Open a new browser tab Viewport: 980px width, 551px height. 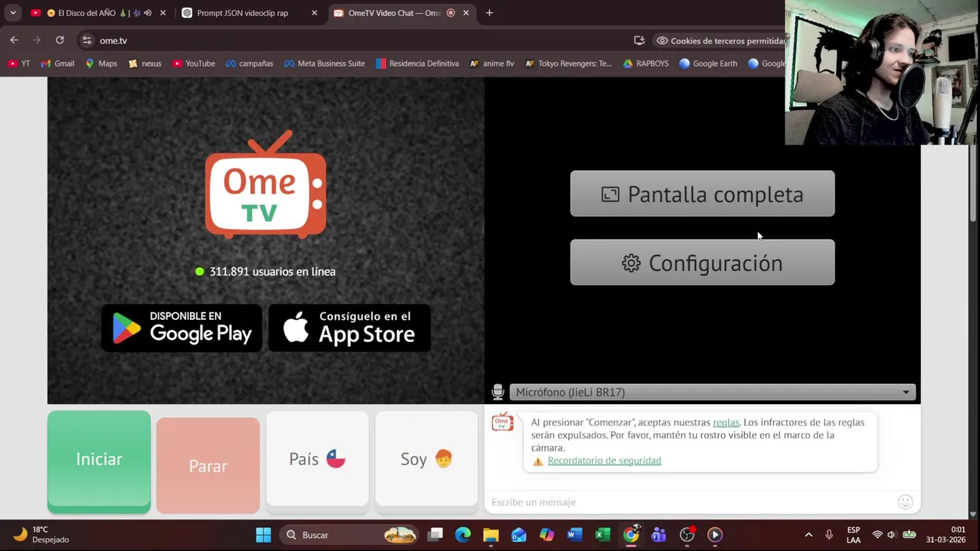click(x=489, y=13)
